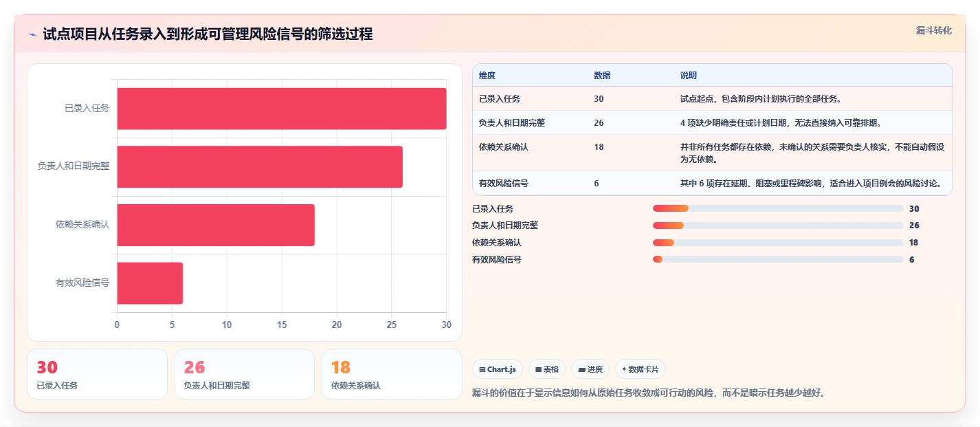Open the stat card showing 30 已录入任务
980x427 pixels.
[97, 374]
